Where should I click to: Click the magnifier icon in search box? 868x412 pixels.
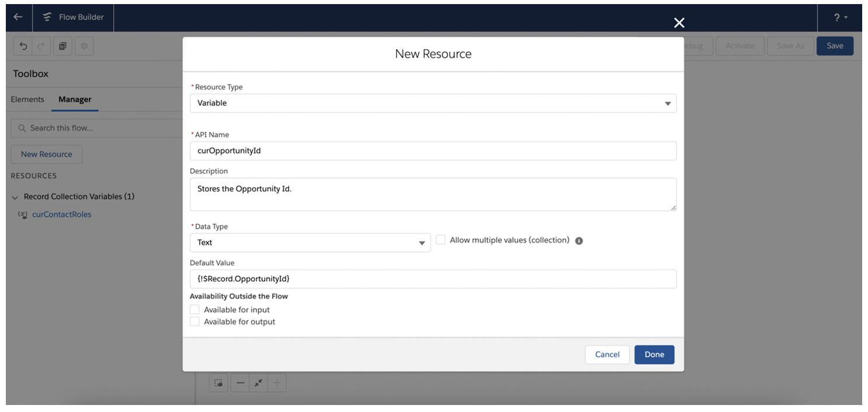click(22, 128)
